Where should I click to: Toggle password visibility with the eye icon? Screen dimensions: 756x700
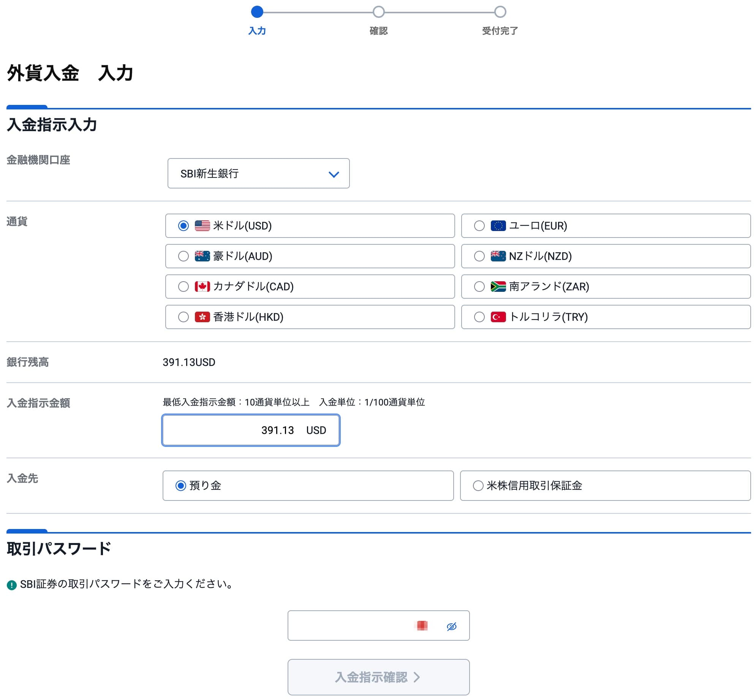point(451,625)
